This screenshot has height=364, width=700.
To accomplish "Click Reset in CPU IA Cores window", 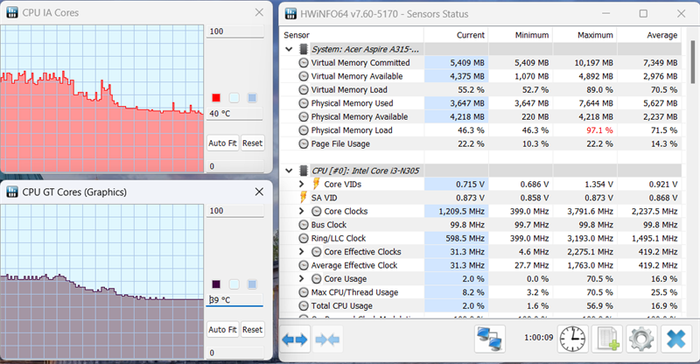I will pyautogui.click(x=252, y=143).
